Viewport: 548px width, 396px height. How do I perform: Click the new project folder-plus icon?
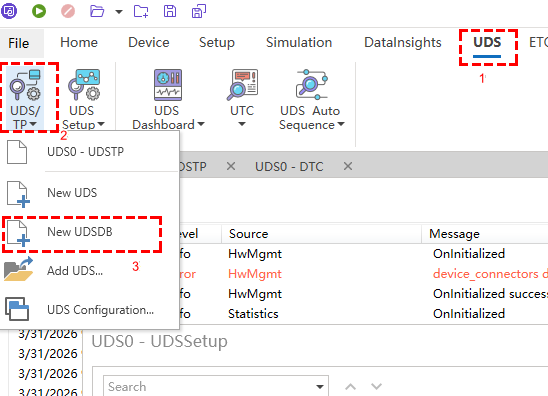[141, 11]
